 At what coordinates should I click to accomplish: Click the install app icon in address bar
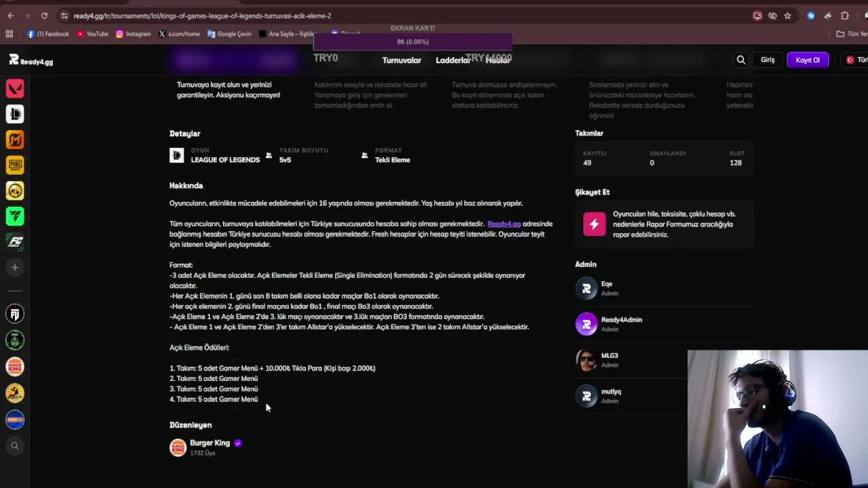pyautogui.click(x=757, y=16)
